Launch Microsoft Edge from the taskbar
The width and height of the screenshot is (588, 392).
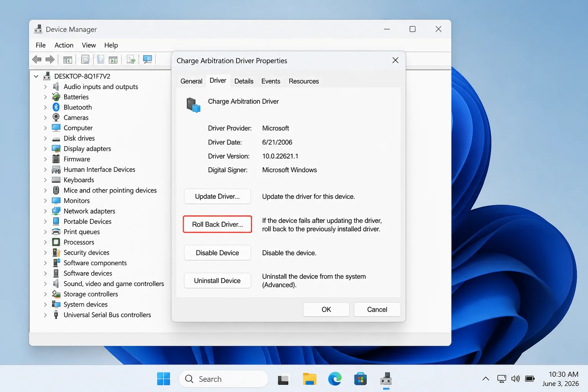335,379
